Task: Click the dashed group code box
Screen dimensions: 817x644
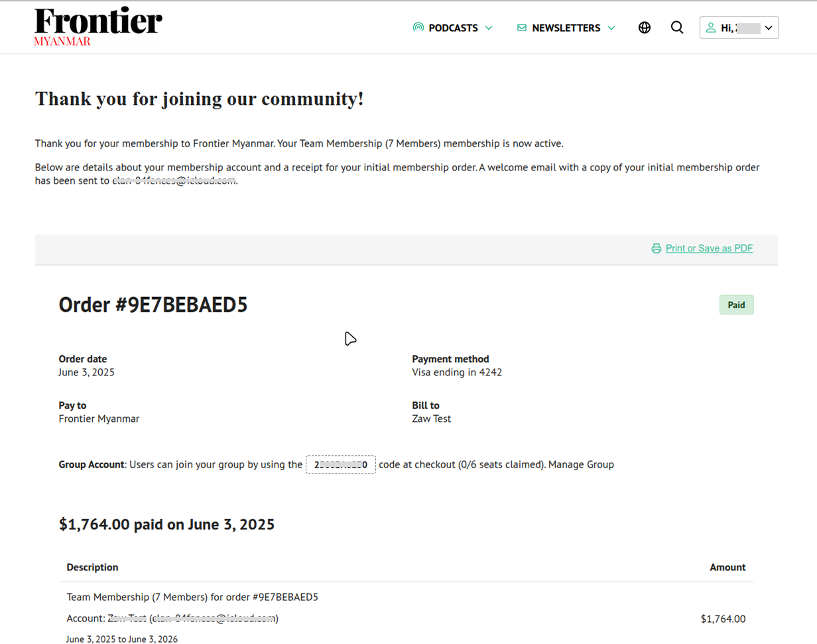Action: point(341,465)
